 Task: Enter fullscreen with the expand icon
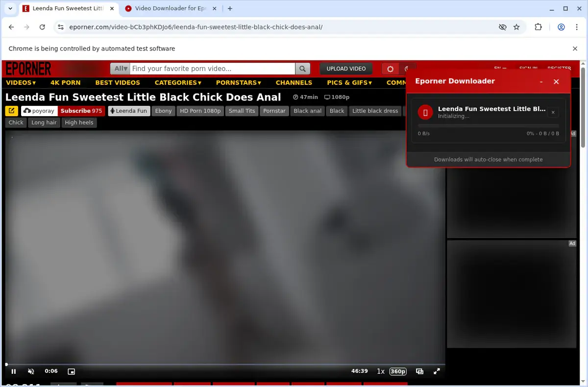pyautogui.click(x=437, y=371)
